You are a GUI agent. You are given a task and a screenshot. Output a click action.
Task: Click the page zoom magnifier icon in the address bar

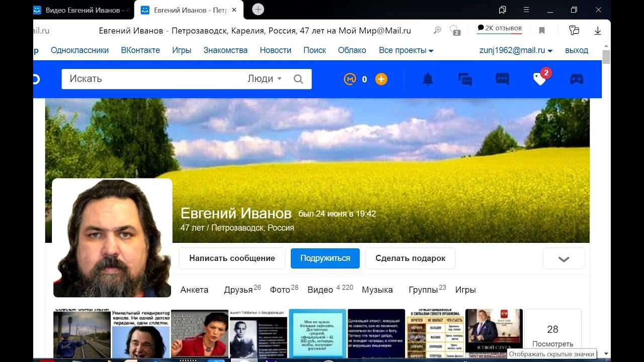[x=437, y=31]
